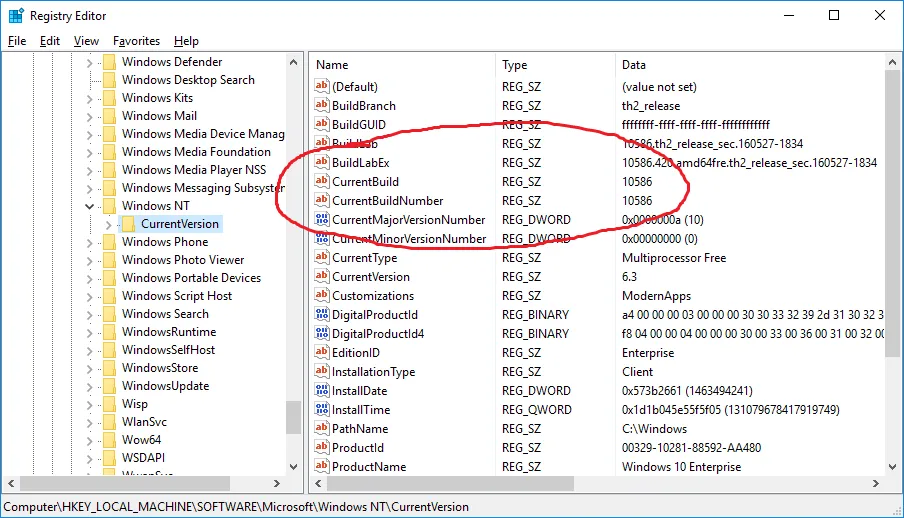Select the string icon beside CurrentType

322,257
